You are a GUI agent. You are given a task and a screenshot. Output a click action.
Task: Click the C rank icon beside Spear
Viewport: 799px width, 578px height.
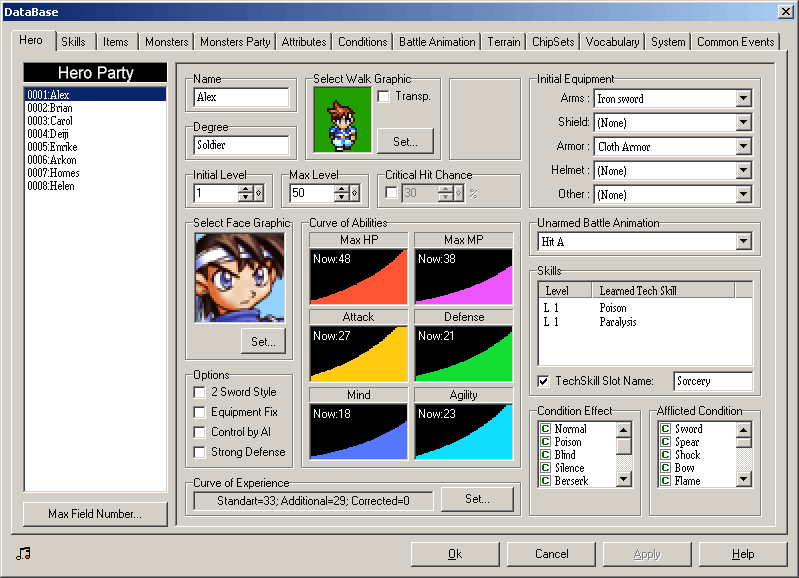click(665, 442)
